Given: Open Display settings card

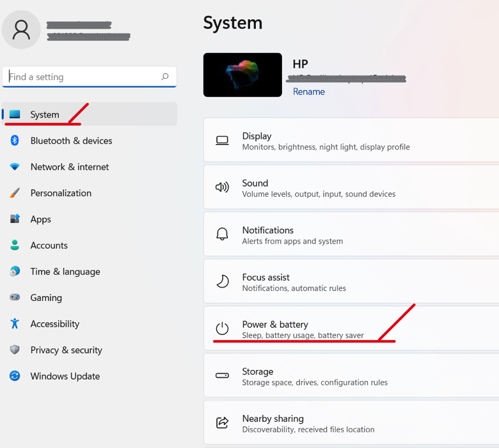Looking at the screenshot, I should [x=351, y=140].
